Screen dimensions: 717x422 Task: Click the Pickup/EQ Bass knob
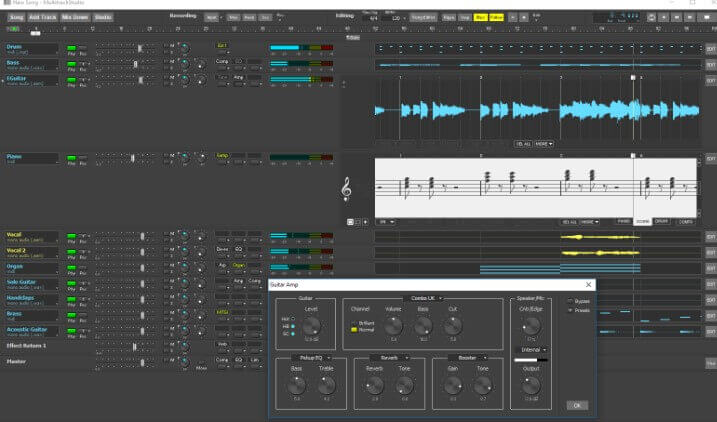pos(296,385)
